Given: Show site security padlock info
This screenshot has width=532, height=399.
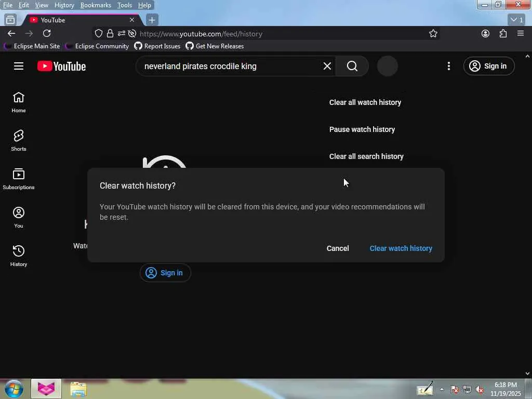Looking at the screenshot, I should [x=110, y=34].
